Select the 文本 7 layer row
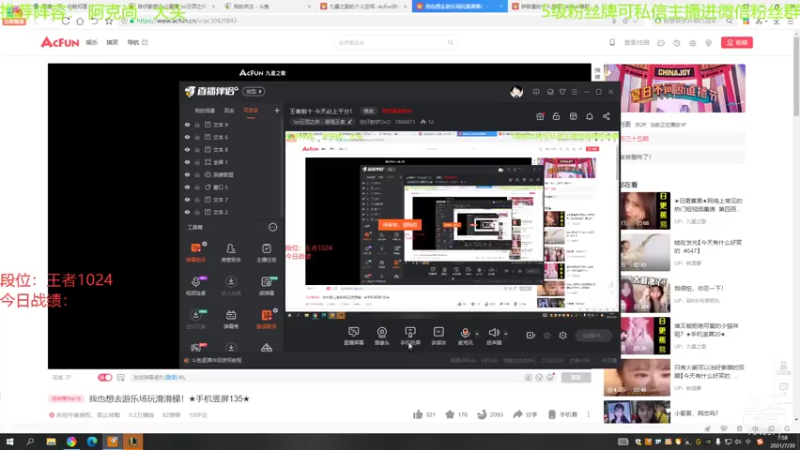 coord(232,199)
